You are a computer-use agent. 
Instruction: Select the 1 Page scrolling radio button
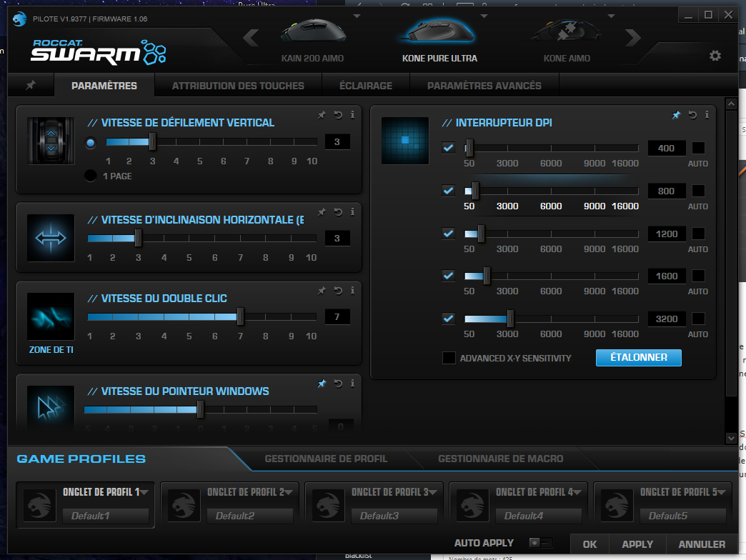tap(90, 176)
